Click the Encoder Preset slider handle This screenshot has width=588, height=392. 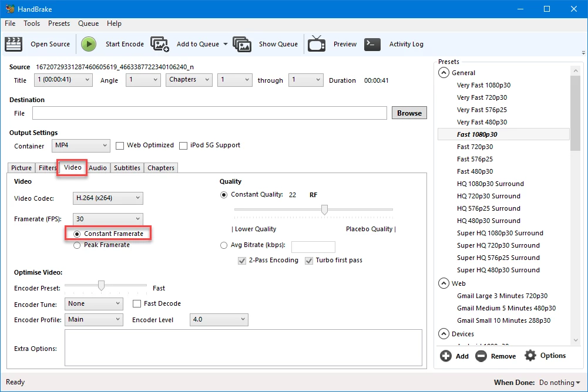101,285
